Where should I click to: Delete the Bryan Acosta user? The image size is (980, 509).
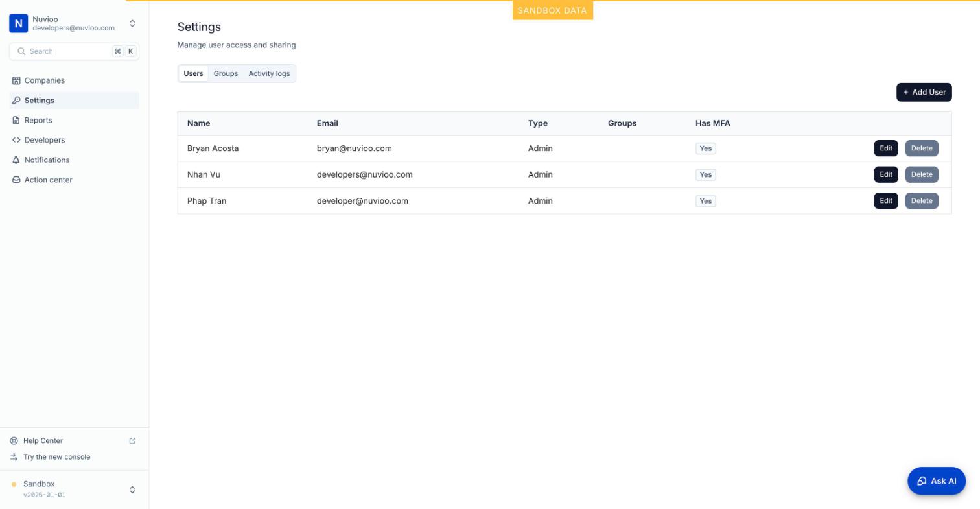922,148
